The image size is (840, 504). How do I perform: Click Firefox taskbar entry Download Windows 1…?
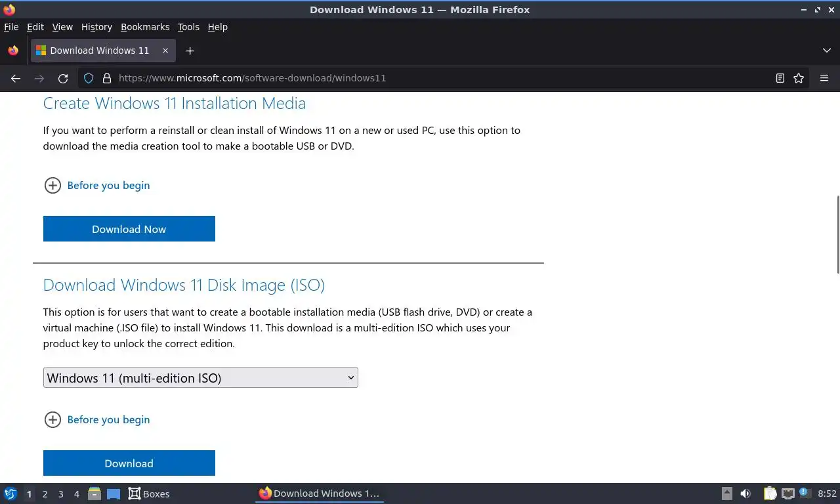tap(320, 493)
